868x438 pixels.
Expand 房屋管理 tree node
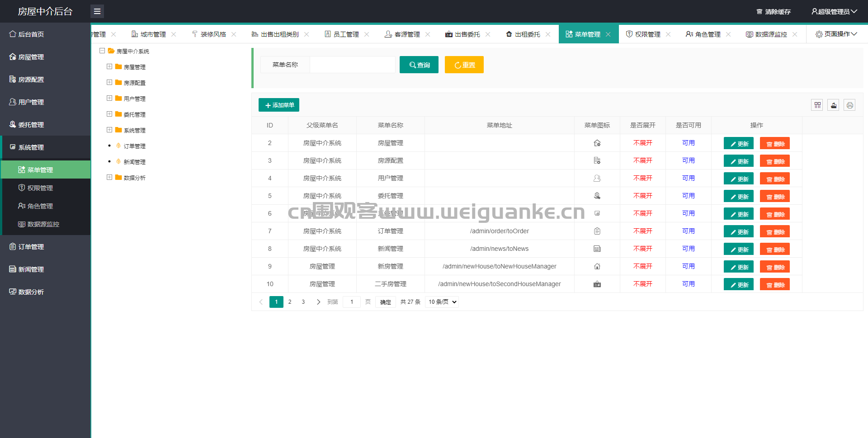109,66
